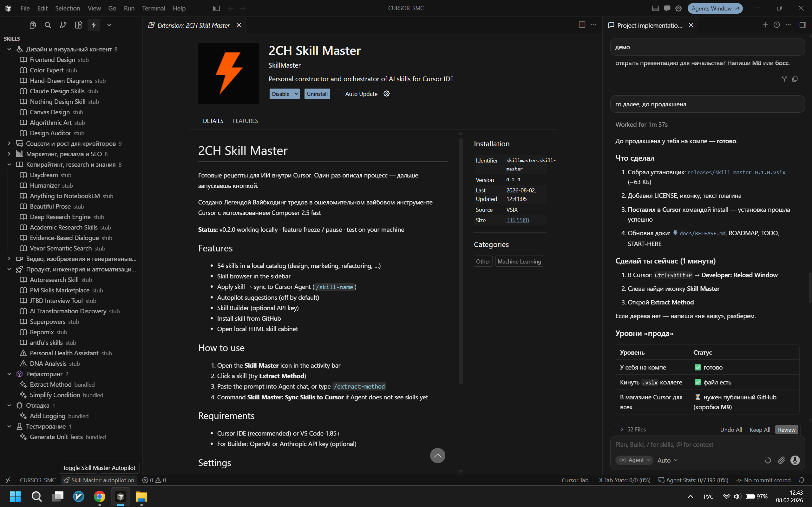Open the Agent mode dropdown

(x=634, y=460)
